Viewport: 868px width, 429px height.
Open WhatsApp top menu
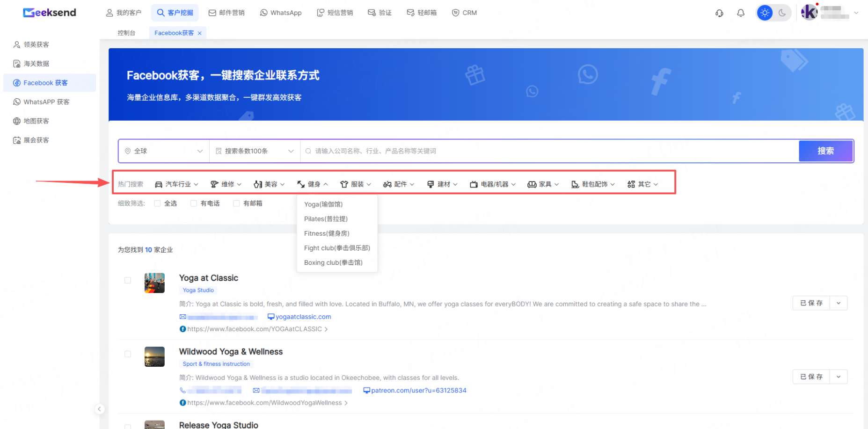tap(281, 13)
